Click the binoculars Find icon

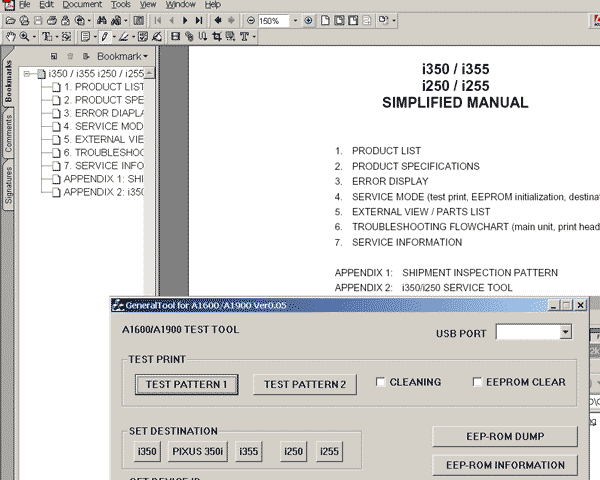tap(102, 20)
